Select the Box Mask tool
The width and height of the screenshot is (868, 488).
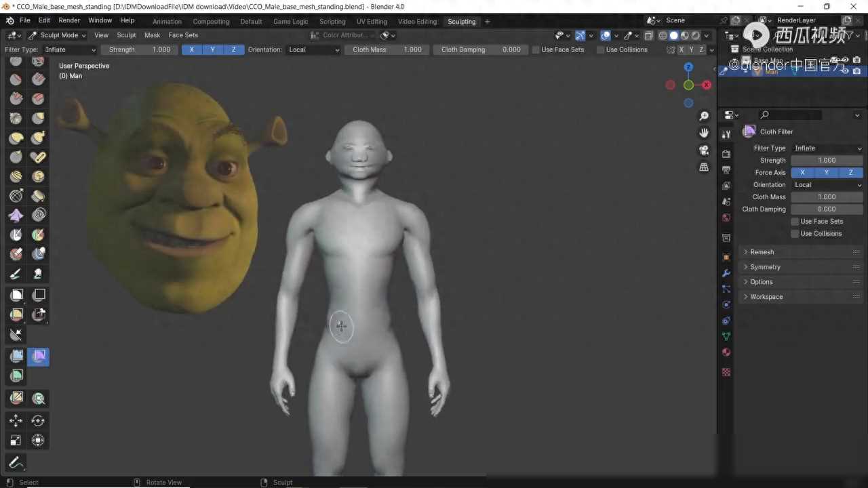coord(16,295)
